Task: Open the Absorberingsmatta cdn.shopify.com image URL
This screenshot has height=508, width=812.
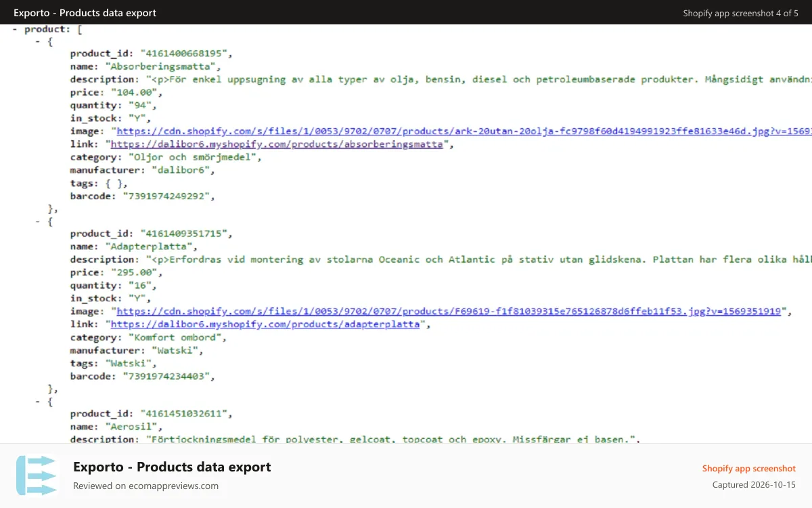Action: (x=464, y=131)
